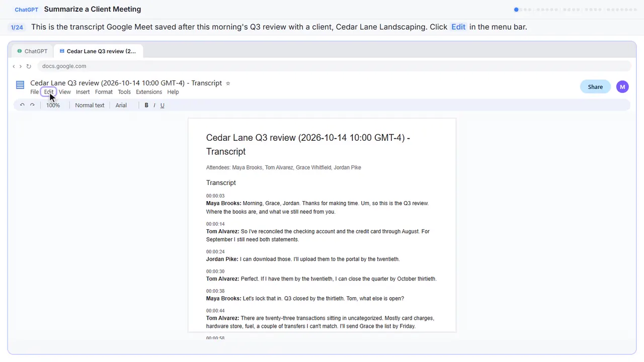Switch to the ChatGPT browser tab
Image resolution: width=644 pixels, height=362 pixels.
(32, 51)
